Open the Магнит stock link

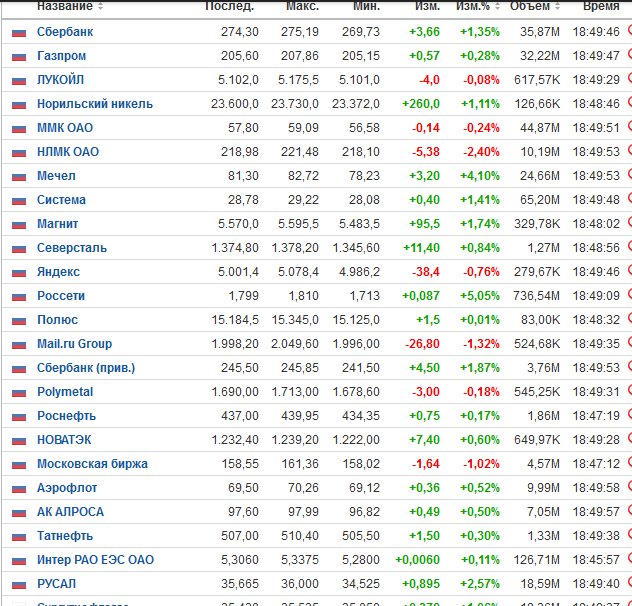(x=58, y=224)
